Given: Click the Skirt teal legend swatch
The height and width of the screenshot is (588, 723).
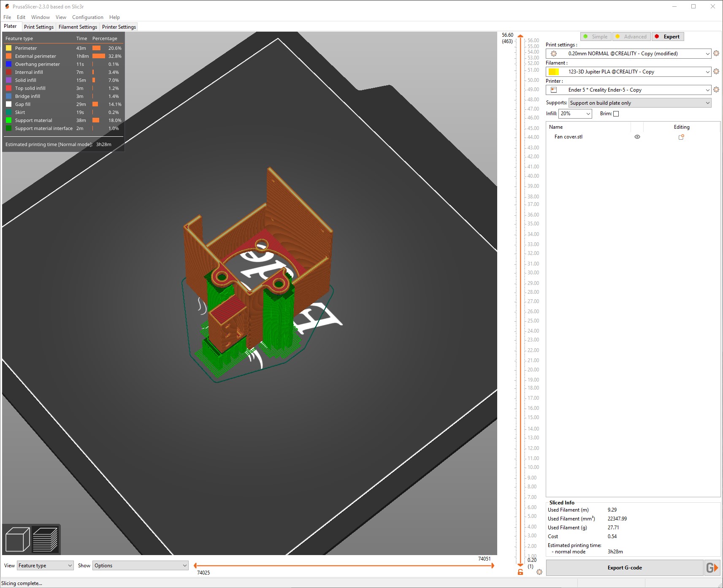Looking at the screenshot, I should pos(8,112).
